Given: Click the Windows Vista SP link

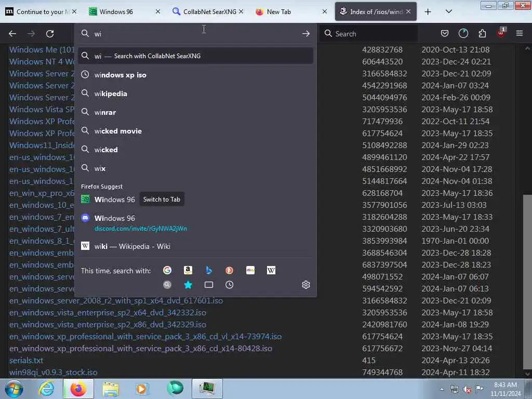Looking at the screenshot, I should (42, 109).
